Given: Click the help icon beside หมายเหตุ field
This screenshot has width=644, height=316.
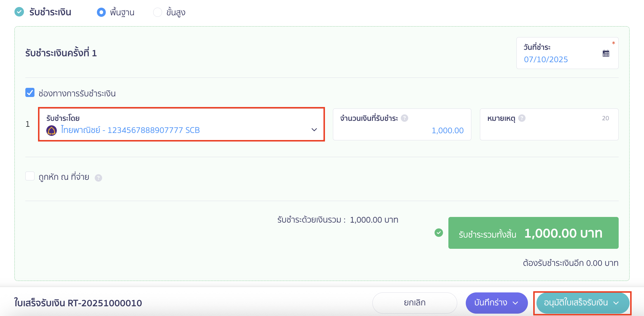Looking at the screenshot, I should pos(522,118).
